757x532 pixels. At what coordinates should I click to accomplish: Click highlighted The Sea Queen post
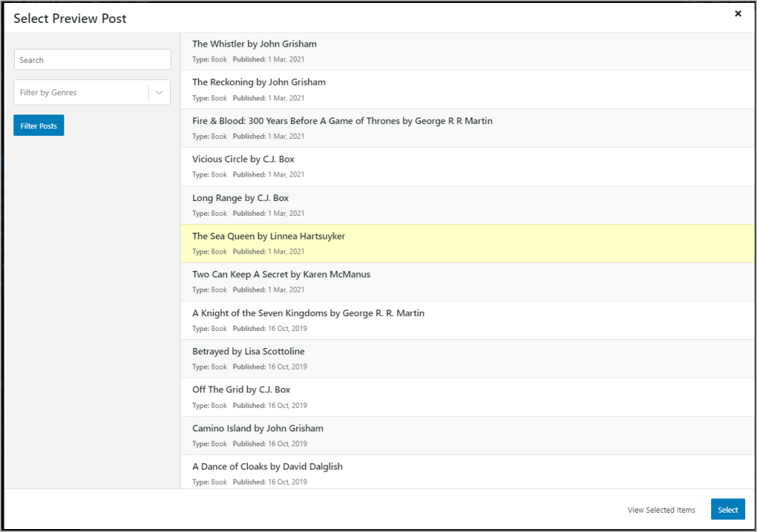(x=268, y=236)
